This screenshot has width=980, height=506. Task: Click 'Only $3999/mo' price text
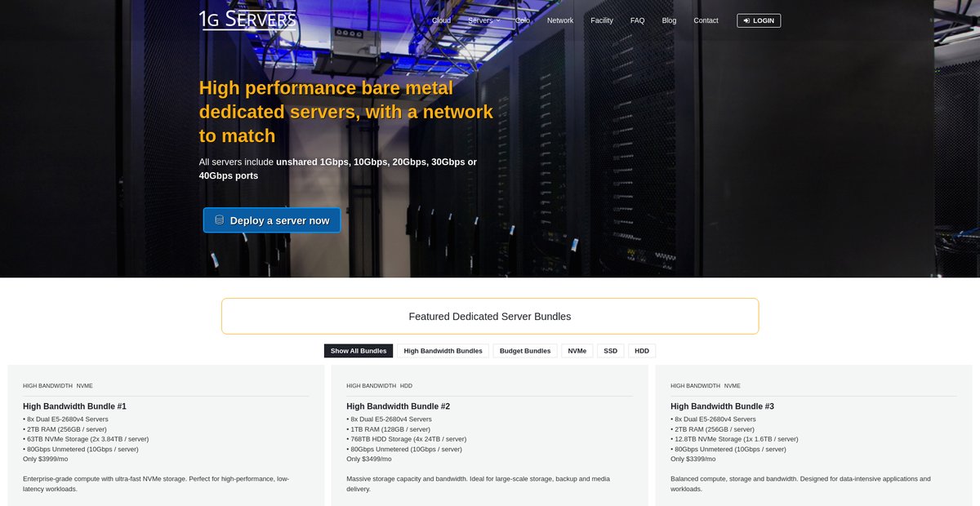(46, 459)
